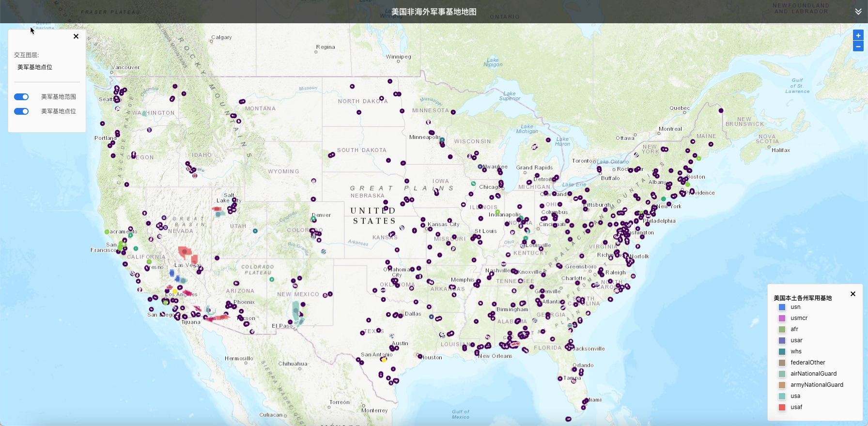This screenshot has height=426, width=868.
Task: Click the Quebec city label
Action: point(680,108)
